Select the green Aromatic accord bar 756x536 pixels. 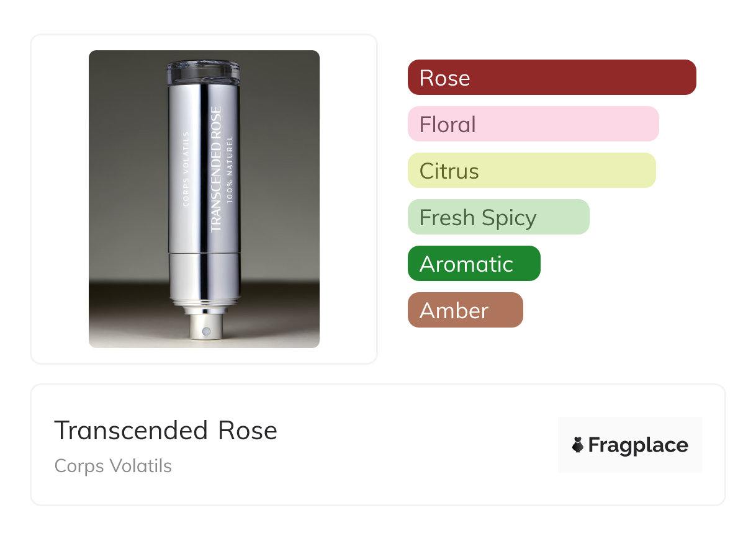(x=474, y=264)
